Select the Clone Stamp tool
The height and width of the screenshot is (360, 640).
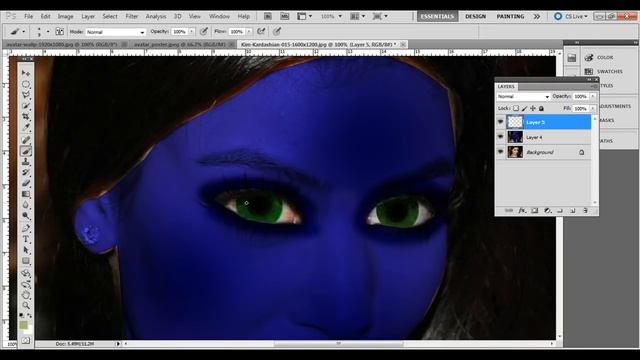coord(26,162)
